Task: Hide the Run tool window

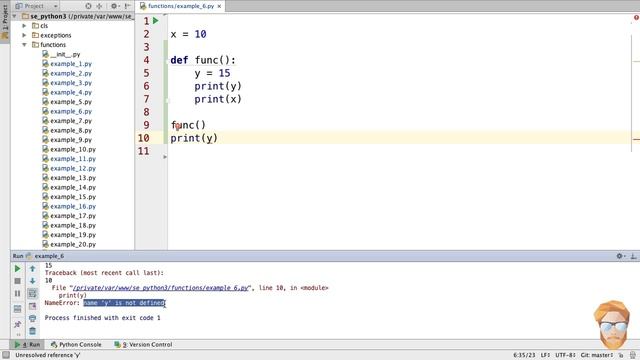Action: pyautogui.click(x=633, y=256)
